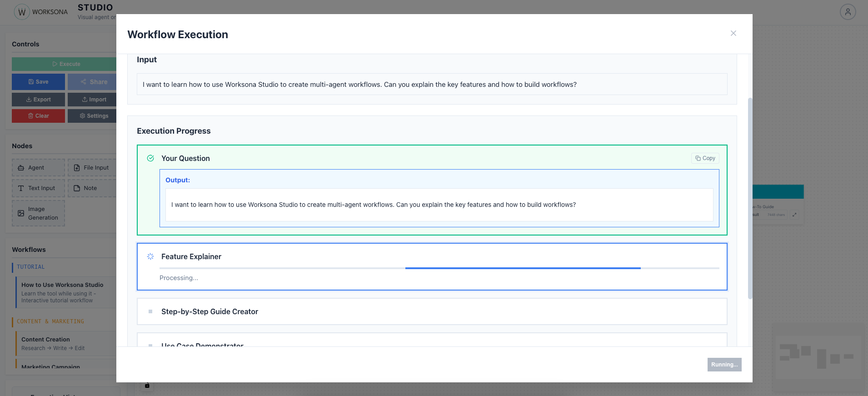Add an Agent node
Screen dimensions: 868x396
click(x=38, y=168)
